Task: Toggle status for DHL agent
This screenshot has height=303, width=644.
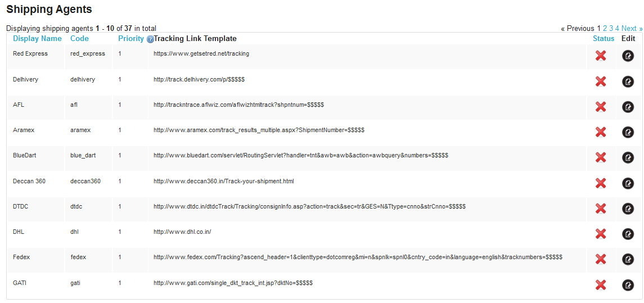Action: [x=601, y=234]
